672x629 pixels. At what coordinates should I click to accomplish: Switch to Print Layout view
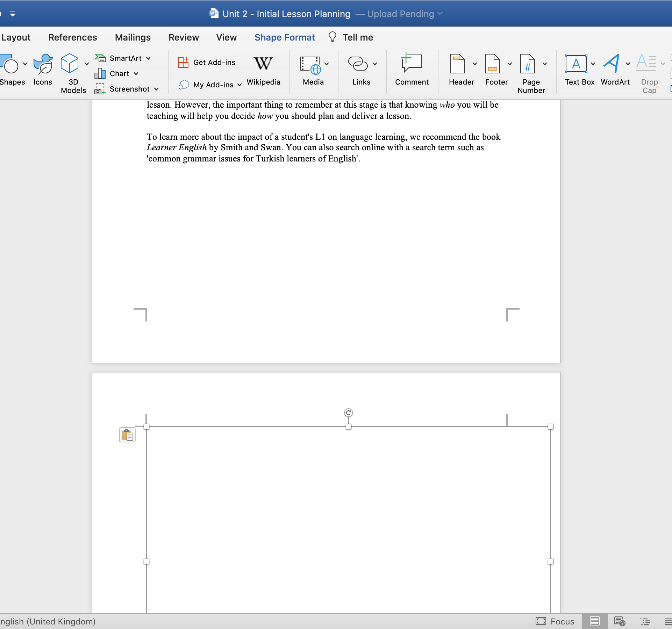[594, 621]
